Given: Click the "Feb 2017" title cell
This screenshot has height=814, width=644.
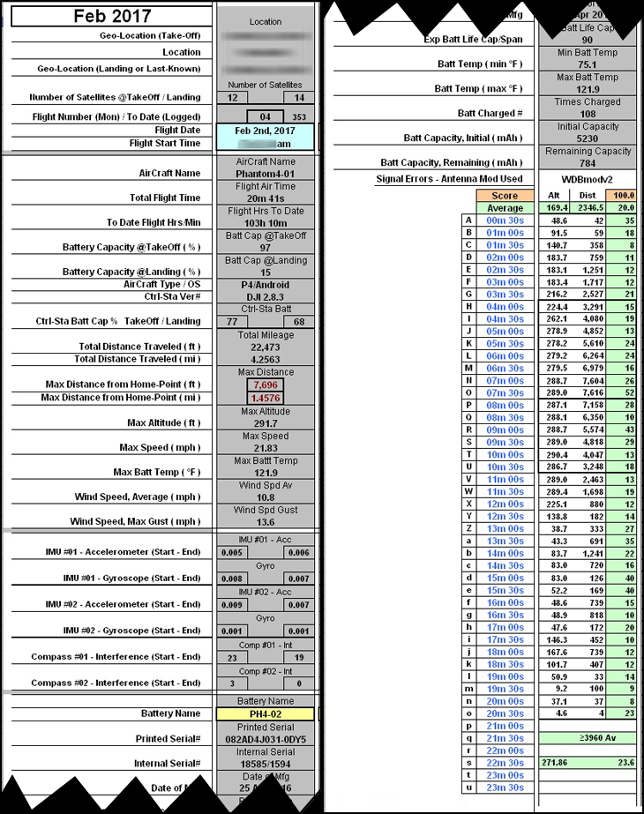Looking at the screenshot, I should coord(112,16).
